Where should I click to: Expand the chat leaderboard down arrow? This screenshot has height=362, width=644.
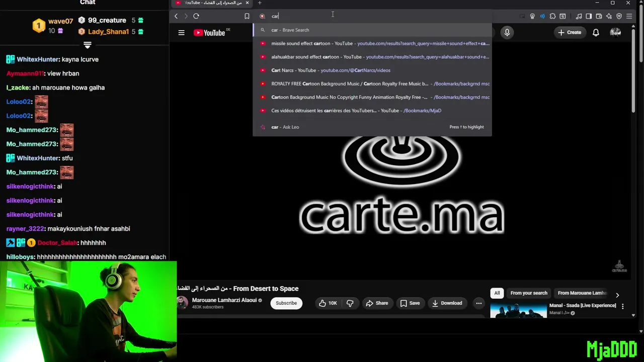88,45
